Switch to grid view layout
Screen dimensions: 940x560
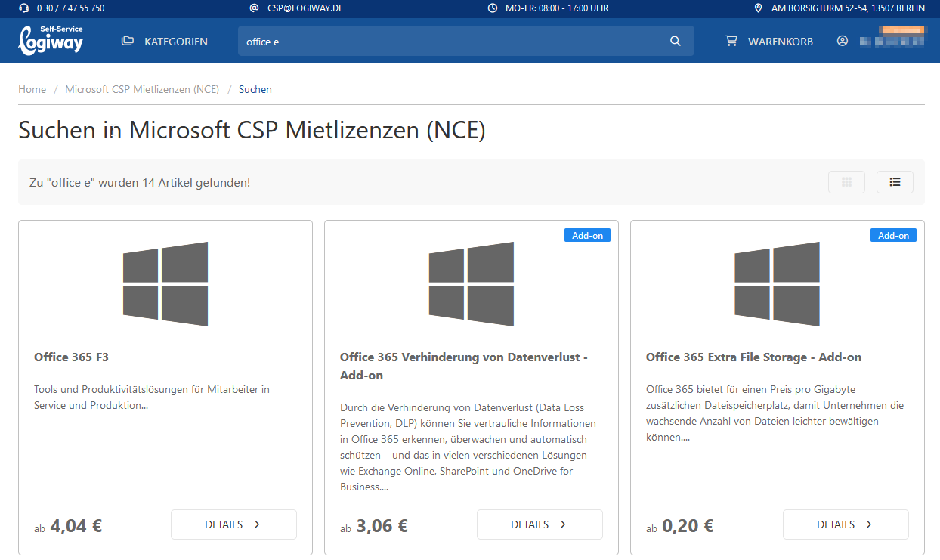846,182
